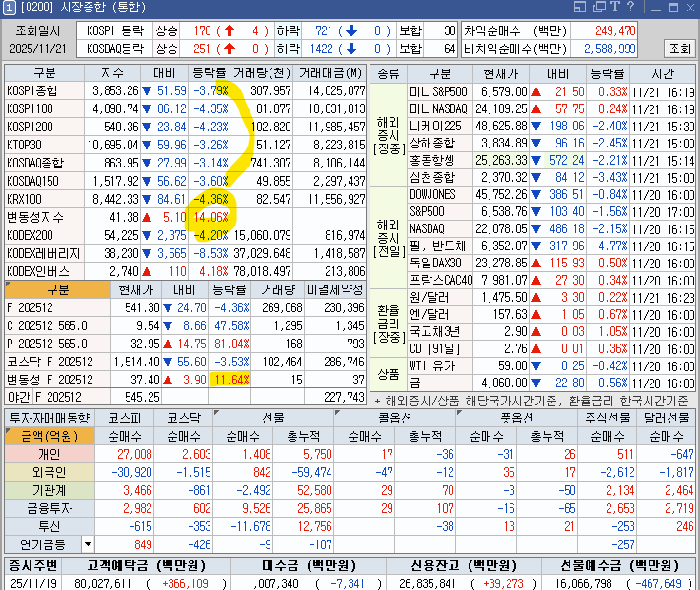Select the 심천종합 row
The width and height of the screenshot is (700, 590).
coord(551,178)
